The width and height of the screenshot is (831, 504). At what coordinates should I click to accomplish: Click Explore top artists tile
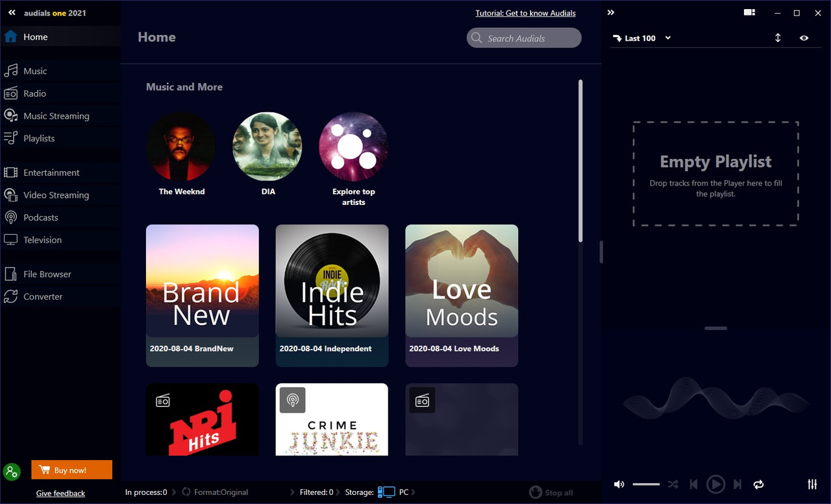pos(354,159)
